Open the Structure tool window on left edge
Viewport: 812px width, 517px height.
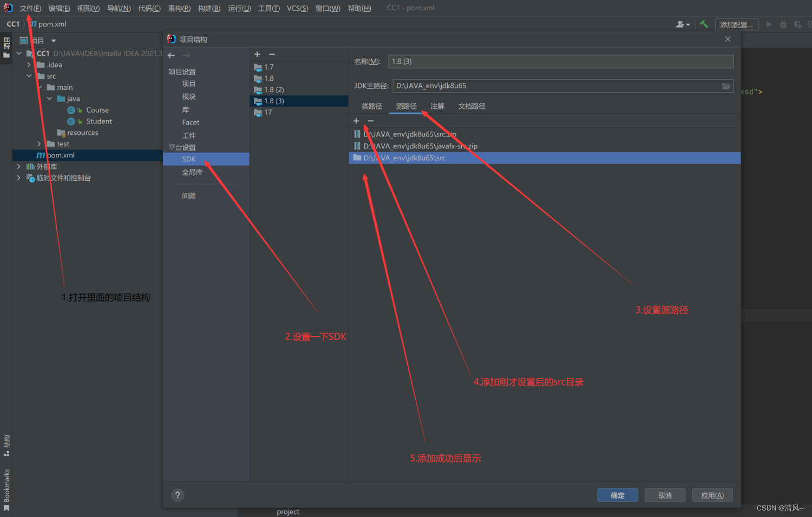point(6,445)
